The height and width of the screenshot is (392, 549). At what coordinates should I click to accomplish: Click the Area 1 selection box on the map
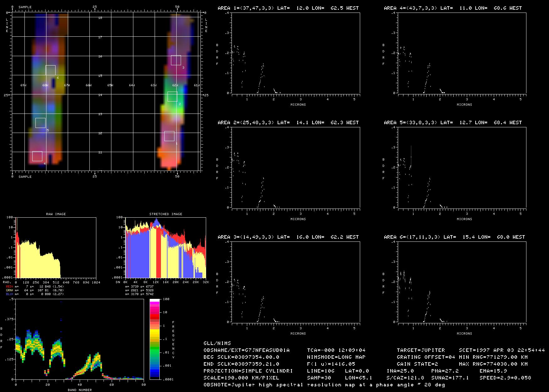click(169, 136)
